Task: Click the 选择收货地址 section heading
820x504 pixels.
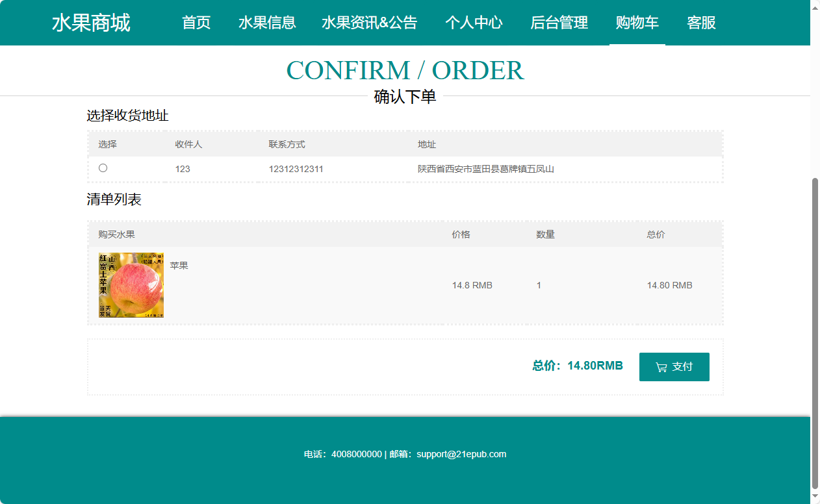Action: coord(127,116)
